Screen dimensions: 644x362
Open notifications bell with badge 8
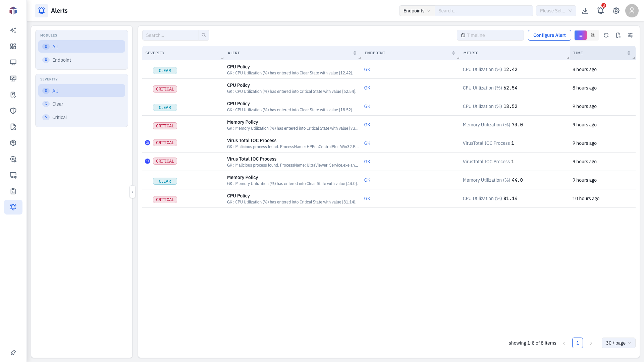[601, 11]
